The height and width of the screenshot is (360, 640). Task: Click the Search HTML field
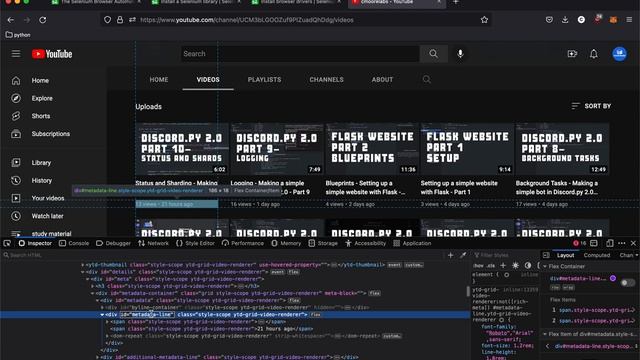(x=224, y=255)
